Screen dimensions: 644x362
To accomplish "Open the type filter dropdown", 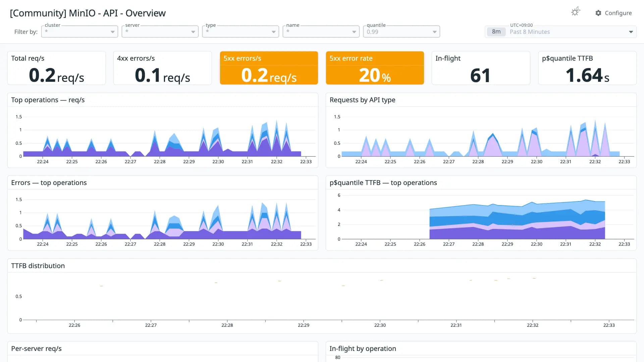I will pyautogui.click(x=240, y=32).
